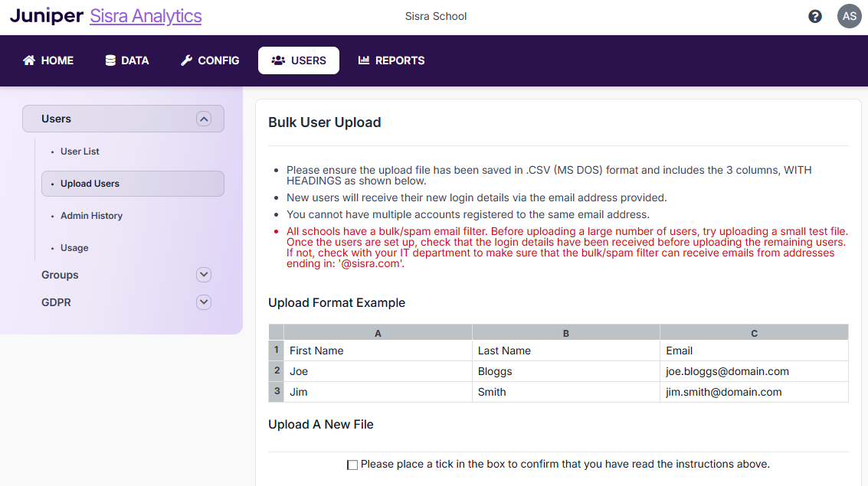
Task: Select the Usage sidebar item
Action: coord(74,247)
